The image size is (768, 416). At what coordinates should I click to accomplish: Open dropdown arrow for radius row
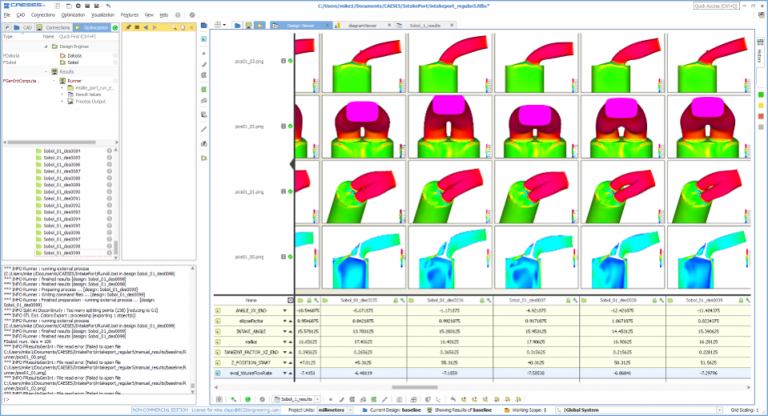[x=285, y=342]
